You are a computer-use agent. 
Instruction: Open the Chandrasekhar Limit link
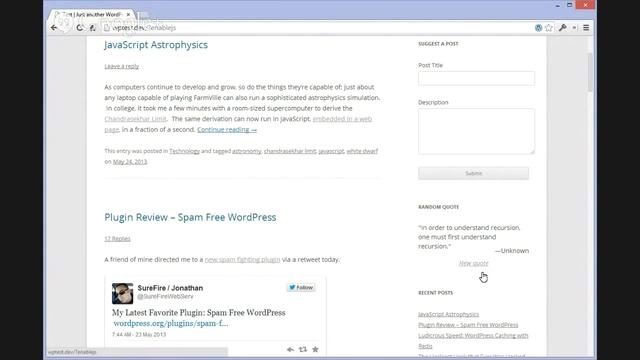tap(136, 119)
